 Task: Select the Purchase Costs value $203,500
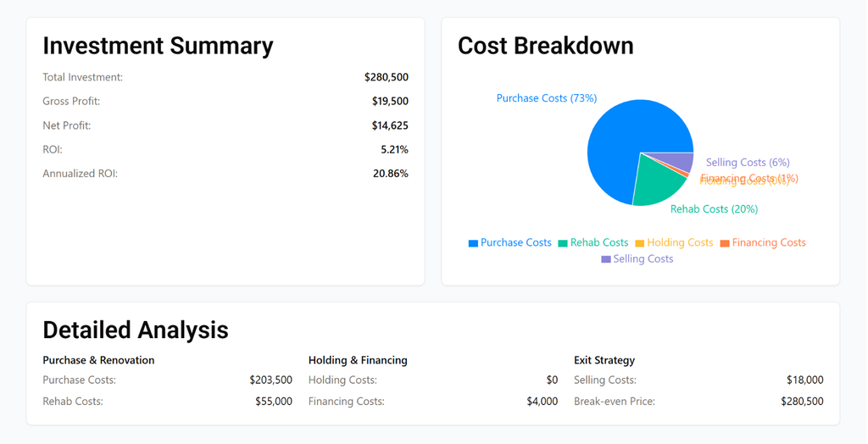point(270,380)
